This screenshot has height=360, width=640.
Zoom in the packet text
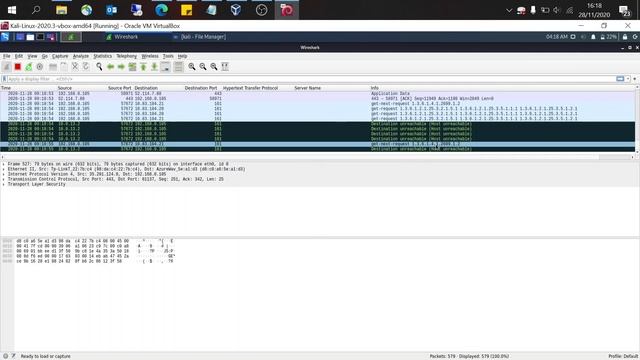click(x=192, y=67)
